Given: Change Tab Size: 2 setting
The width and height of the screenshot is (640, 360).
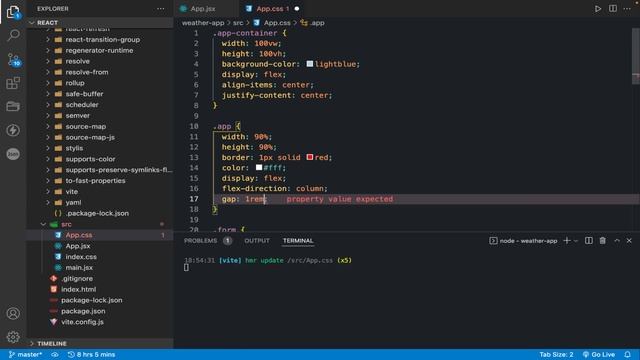Looking at the screenshot, I should pyautogui.click(x=556, y=354).
